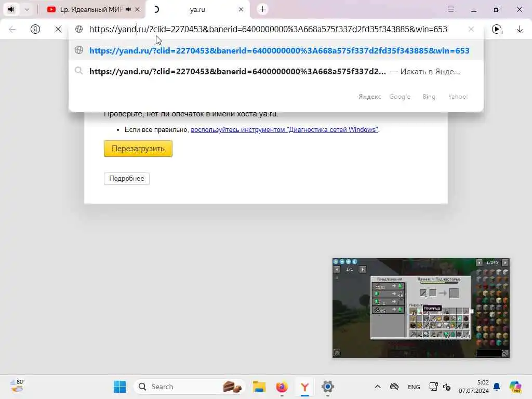The image size is (532, 399).
Task: Click the Подробнее button
Action: pos(127,179)
